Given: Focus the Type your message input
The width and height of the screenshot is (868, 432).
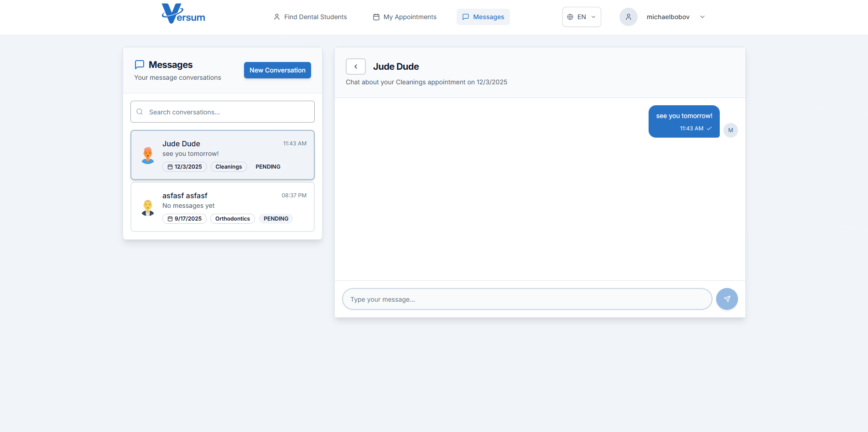Looking at the screenshot, I should pyautogui.click(x=527, y=299).
